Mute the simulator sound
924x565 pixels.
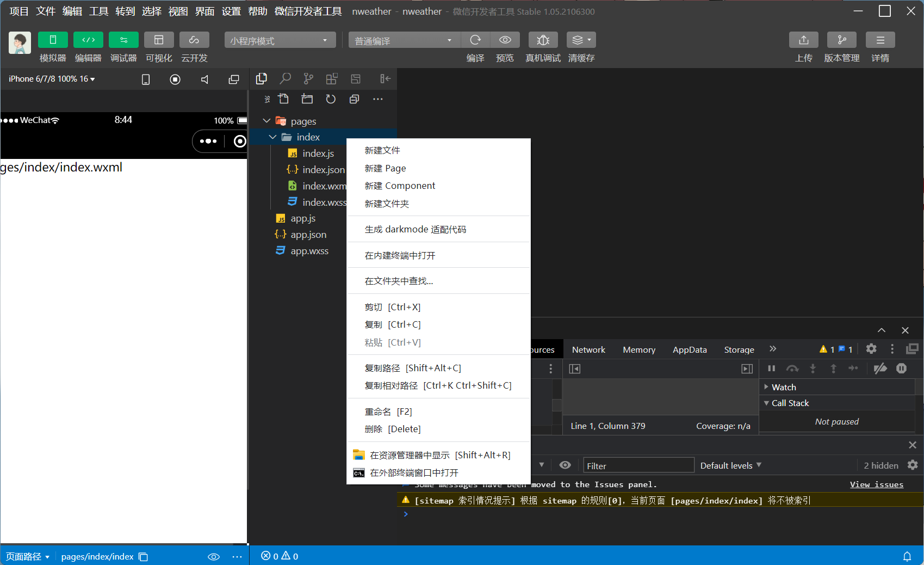[x=204, y=79]
